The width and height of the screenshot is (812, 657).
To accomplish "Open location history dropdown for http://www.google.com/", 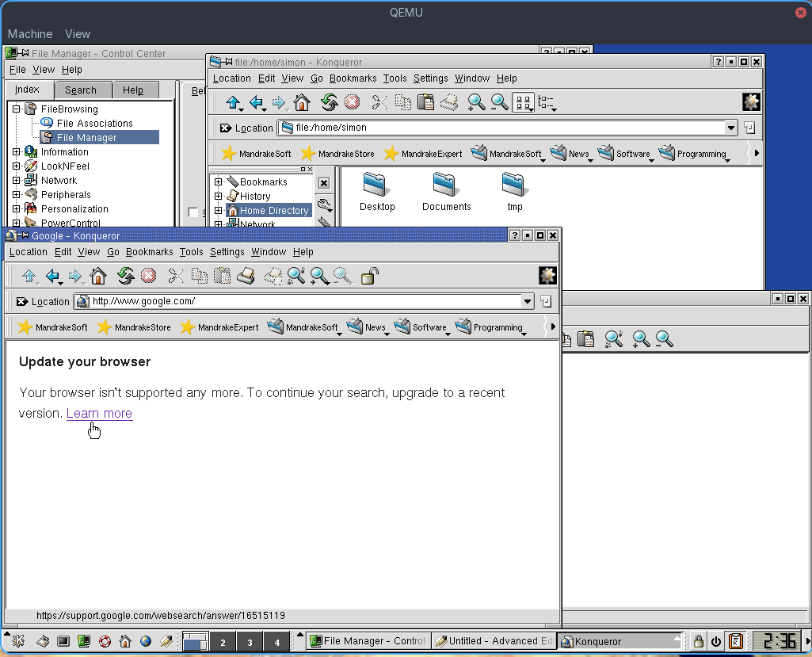I will tap(527, 302).
